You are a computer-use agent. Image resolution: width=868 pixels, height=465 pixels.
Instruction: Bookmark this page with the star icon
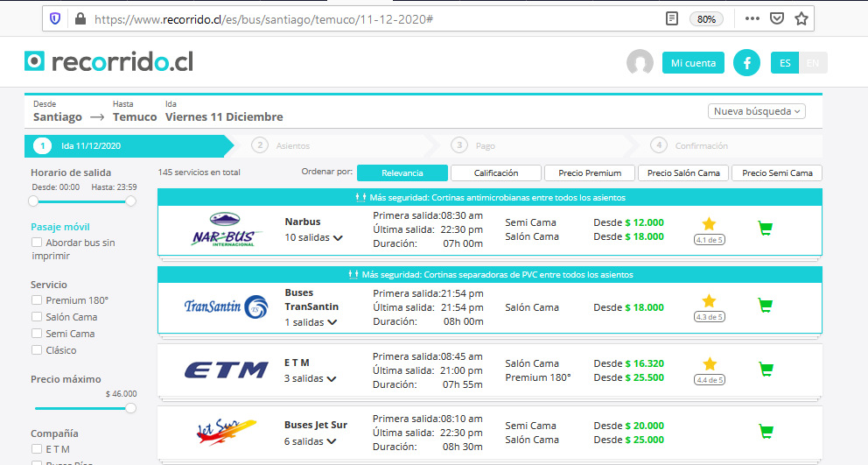[x=801, y=19]
